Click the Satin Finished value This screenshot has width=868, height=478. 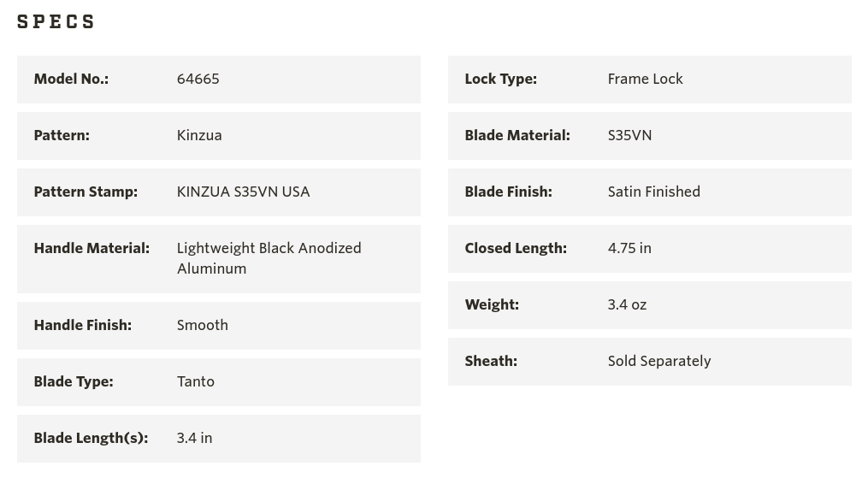654,192
